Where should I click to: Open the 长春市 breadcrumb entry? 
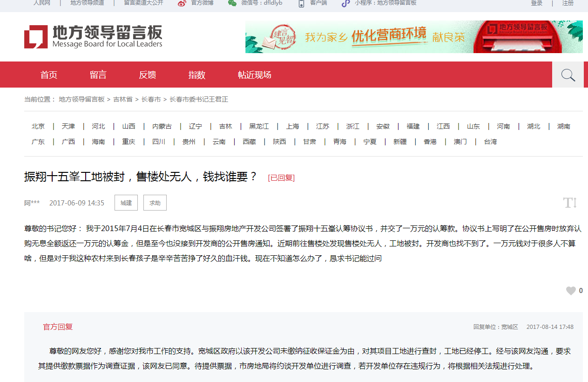point(151,99)
